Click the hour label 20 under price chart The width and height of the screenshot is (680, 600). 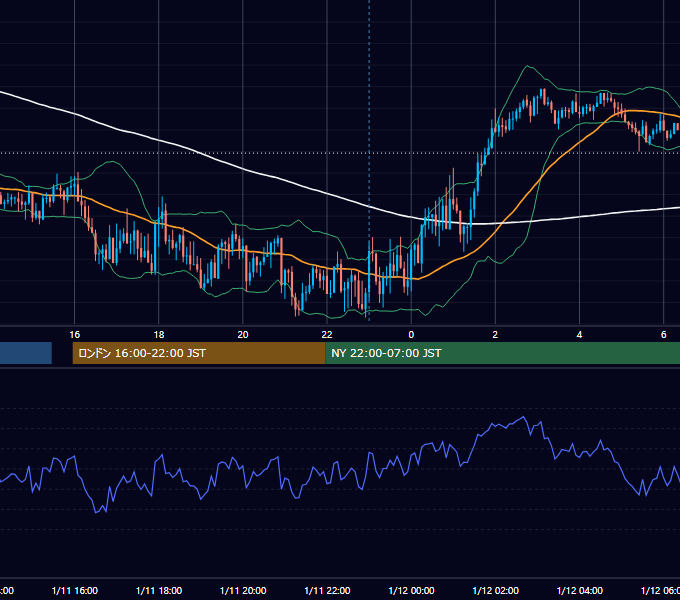click(x=243, y=334)
